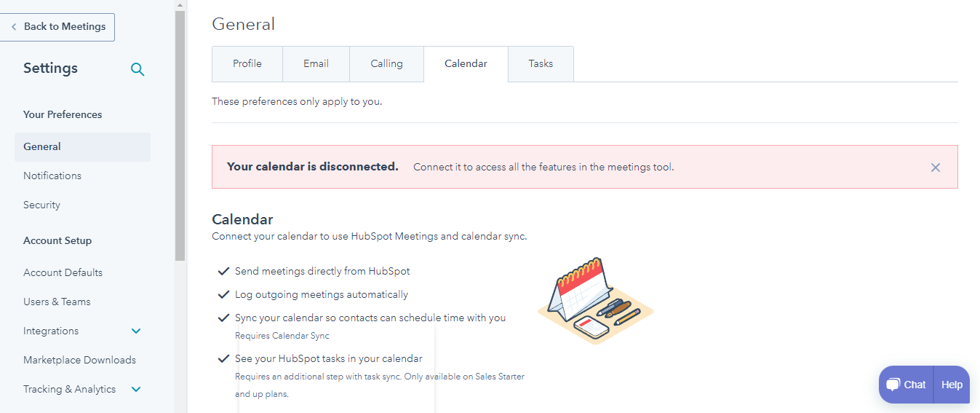Open Users & Teams settings

coord(57,302)
